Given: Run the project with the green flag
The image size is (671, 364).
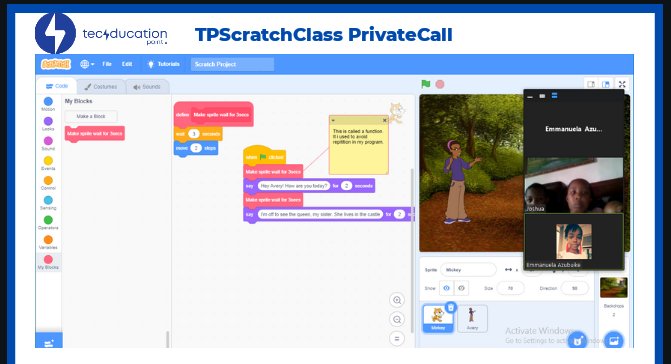Looking at the screenshot, I should click(425, 84).
